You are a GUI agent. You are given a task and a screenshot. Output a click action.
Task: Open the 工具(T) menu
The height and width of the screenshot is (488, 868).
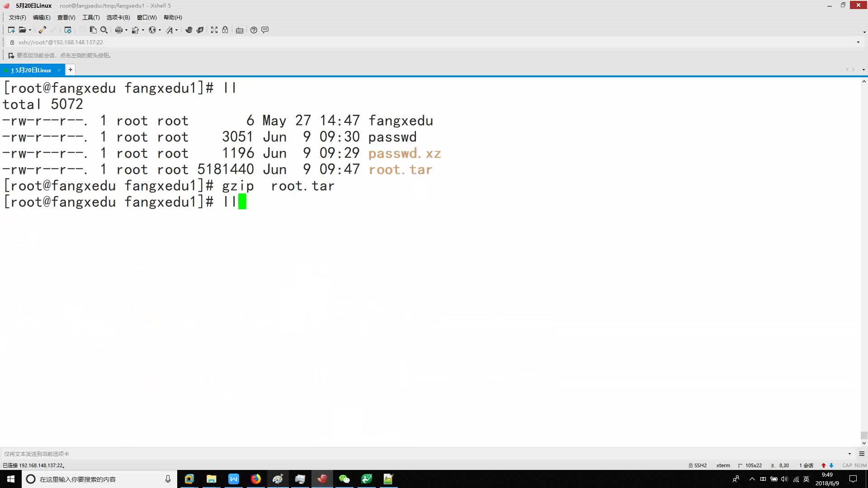click(90, 17)
